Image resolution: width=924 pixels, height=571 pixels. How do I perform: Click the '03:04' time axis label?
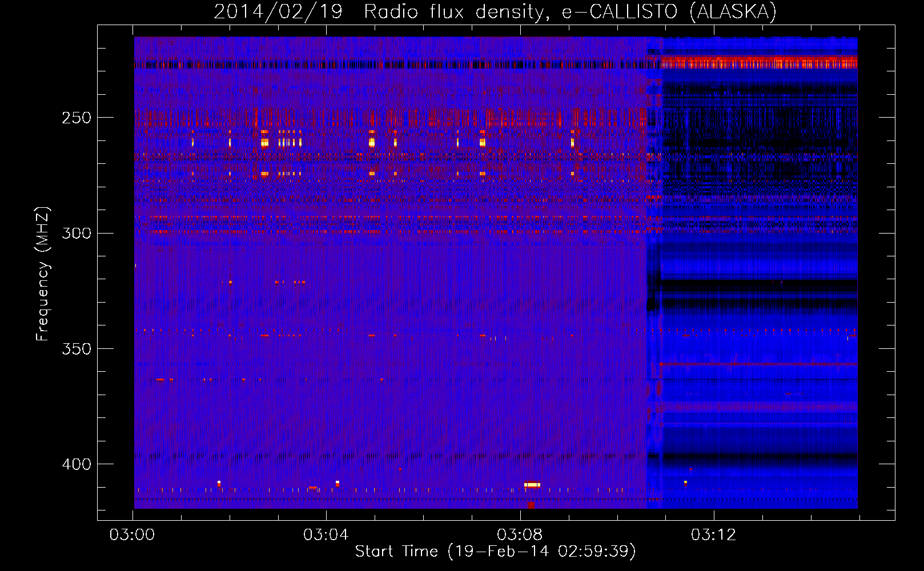[326, 535]
